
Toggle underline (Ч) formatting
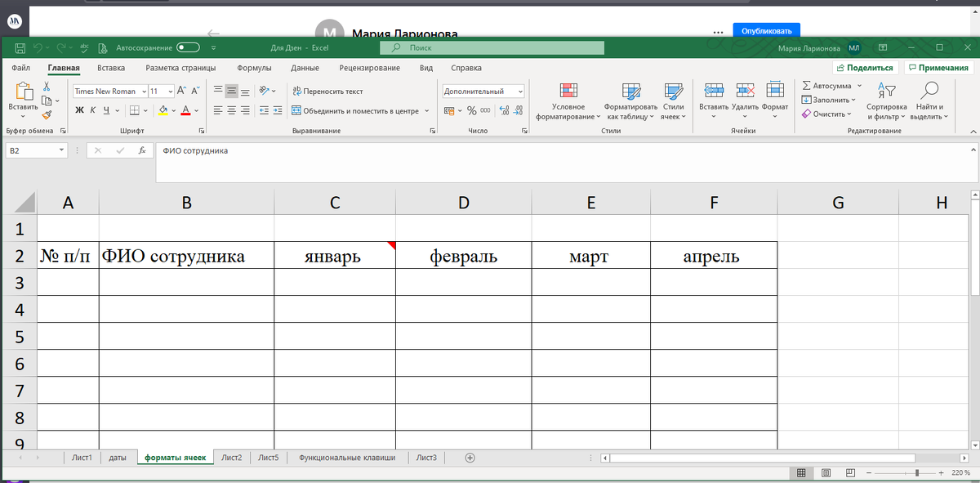106,110
